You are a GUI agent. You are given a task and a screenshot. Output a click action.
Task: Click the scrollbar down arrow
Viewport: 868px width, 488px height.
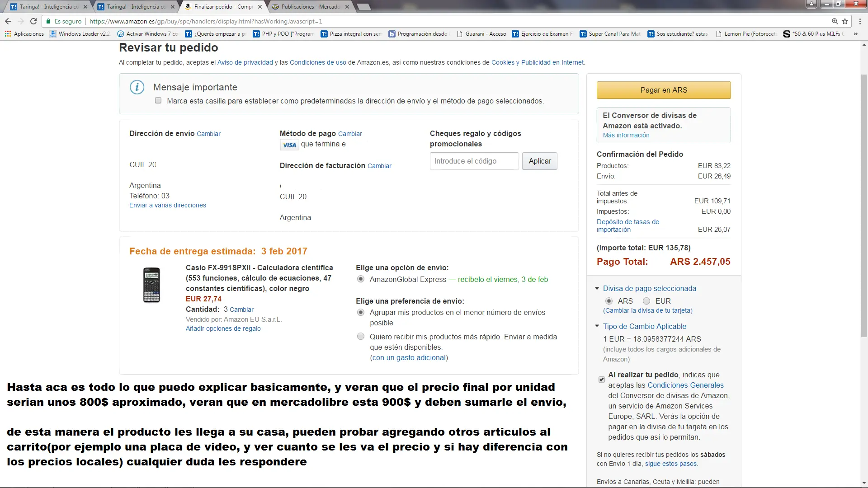tap(864, 483)
